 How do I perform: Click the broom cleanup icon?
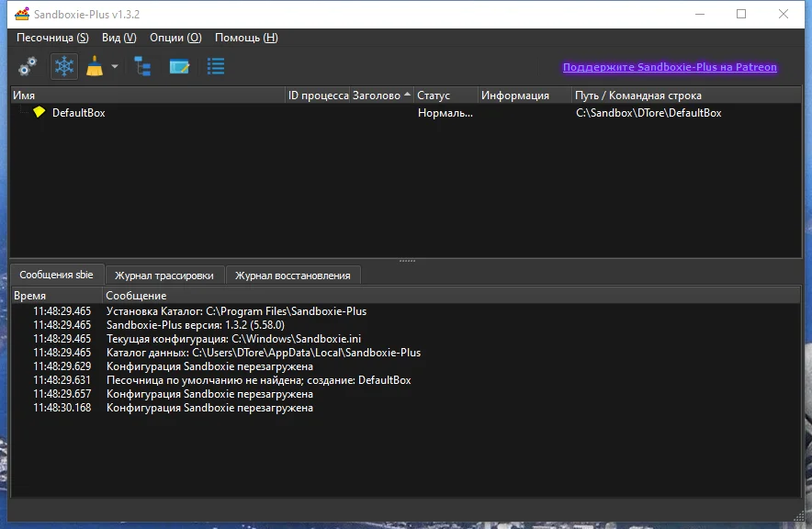pyautogui.click(x=95, y=66)
